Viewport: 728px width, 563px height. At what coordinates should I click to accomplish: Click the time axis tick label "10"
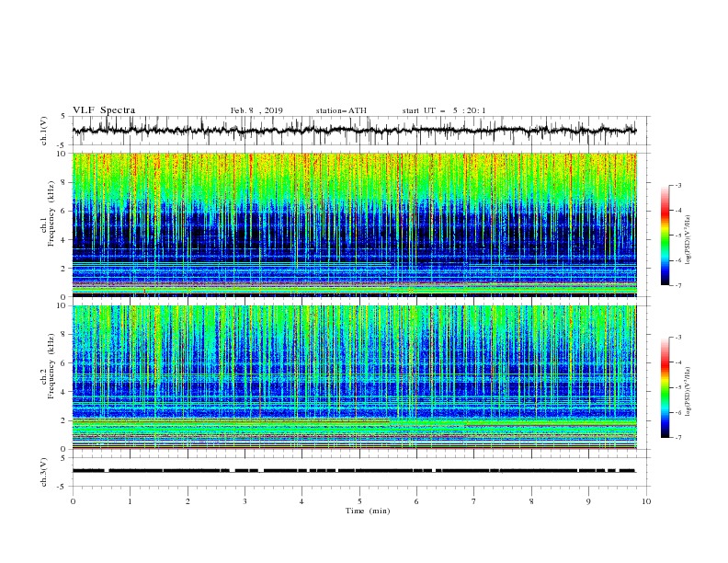coord(646,501)
